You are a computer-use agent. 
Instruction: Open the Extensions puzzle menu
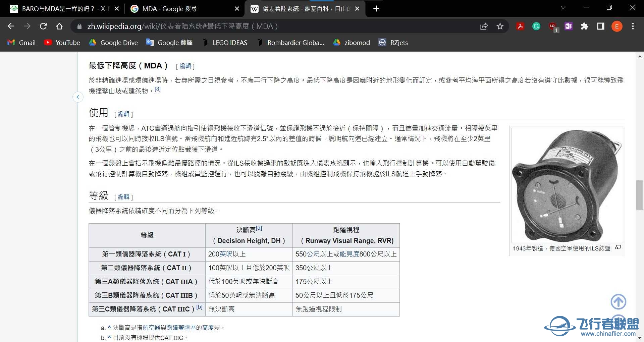(585, 26)
